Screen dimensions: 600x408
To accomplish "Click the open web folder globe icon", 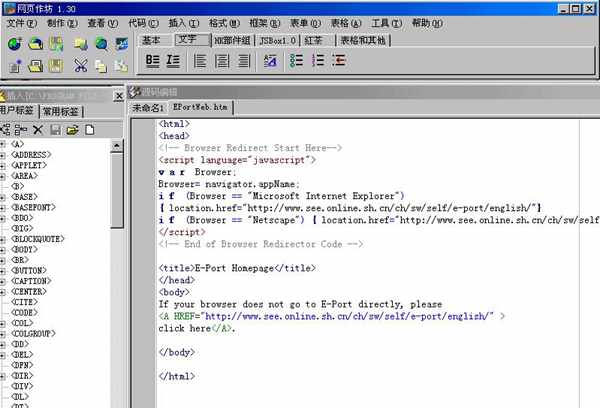I will click(x=36, y=44).
